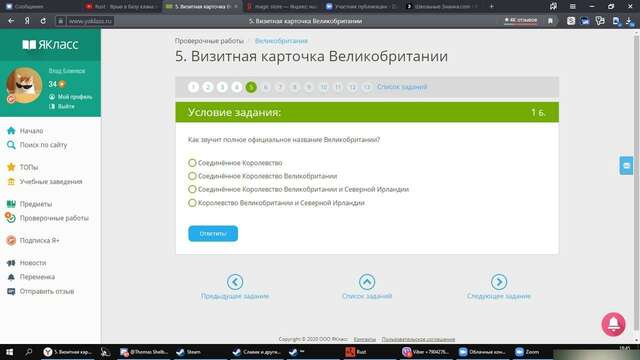
Task: Open the blue side panel icon at right edge
Action: [626, 166]
